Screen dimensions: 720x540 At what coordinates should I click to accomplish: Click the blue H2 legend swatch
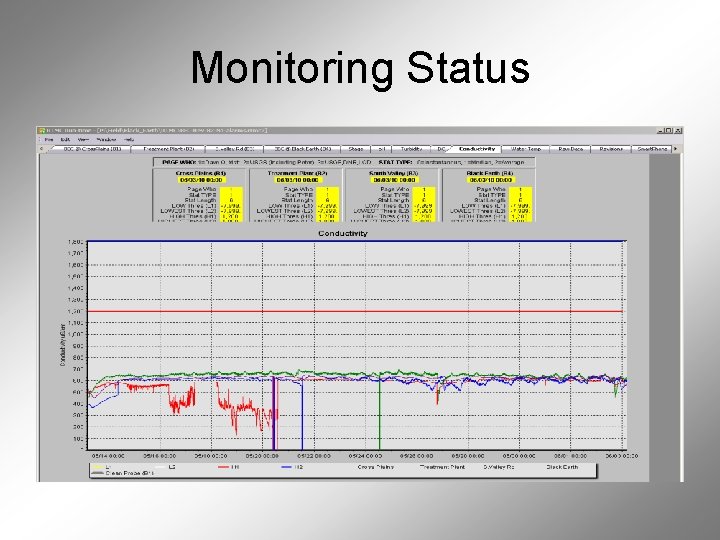click(287, 467)
